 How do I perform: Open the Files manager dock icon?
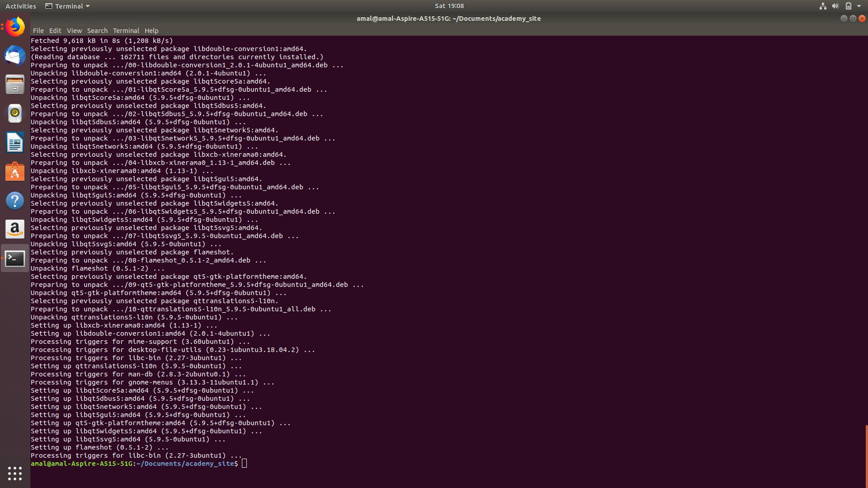[15, 84]
